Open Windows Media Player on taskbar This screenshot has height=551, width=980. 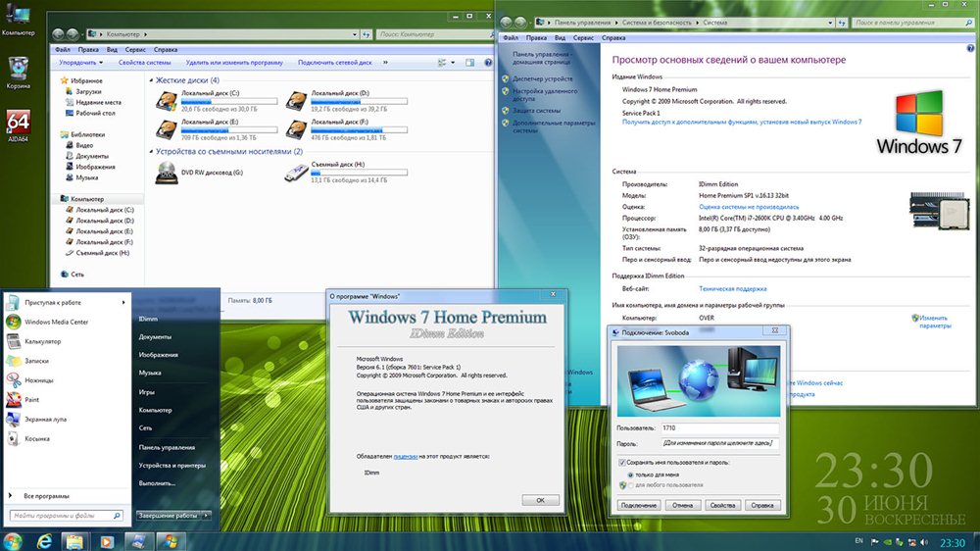pos(105,540)
